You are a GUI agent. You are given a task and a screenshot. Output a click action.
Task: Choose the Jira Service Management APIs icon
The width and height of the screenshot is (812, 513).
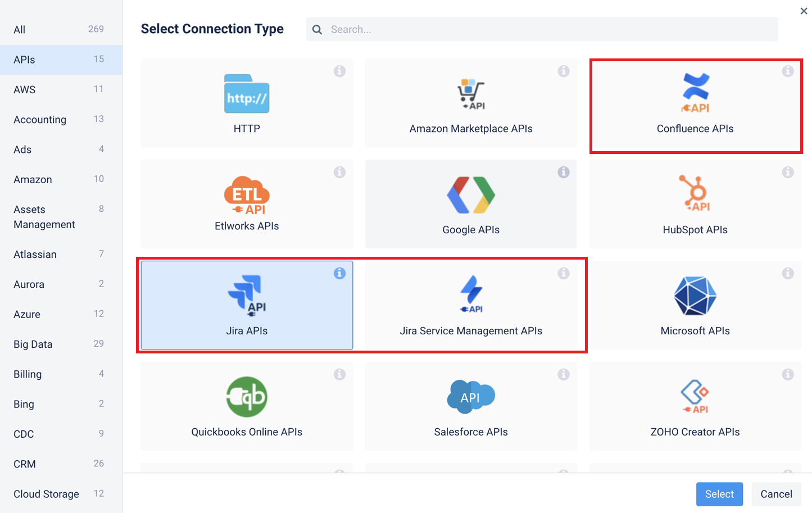point(471,294)
